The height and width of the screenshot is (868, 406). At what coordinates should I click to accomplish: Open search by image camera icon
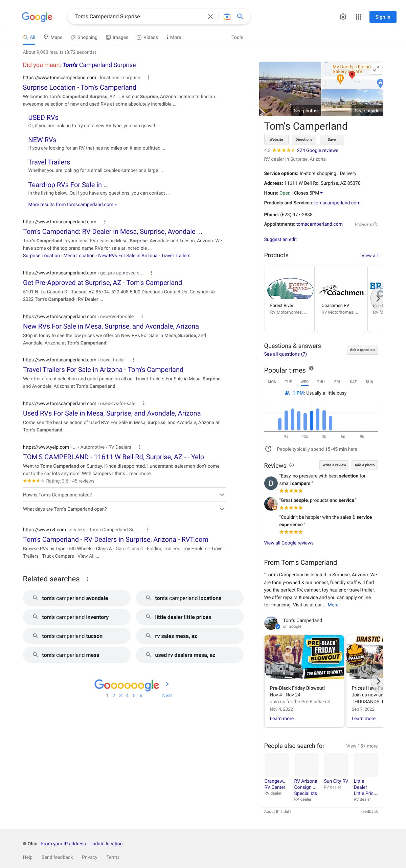point(227,17)
